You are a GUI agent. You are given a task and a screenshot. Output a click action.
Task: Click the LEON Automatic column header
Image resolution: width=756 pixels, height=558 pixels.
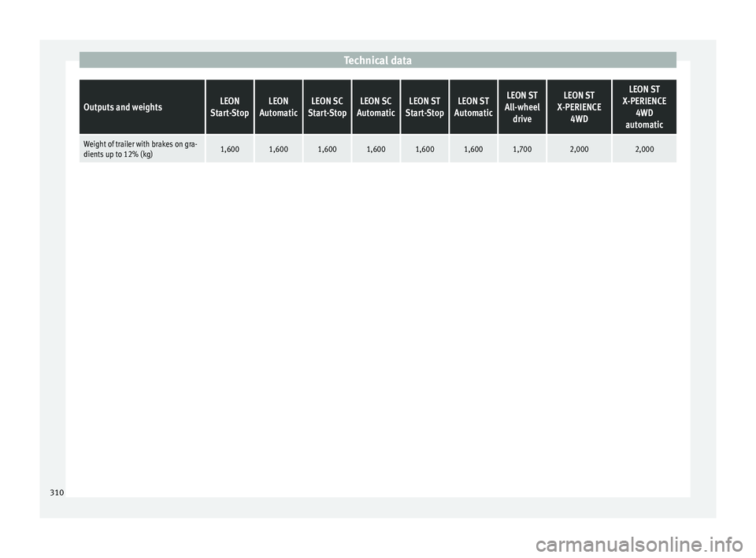coord(278,106)
